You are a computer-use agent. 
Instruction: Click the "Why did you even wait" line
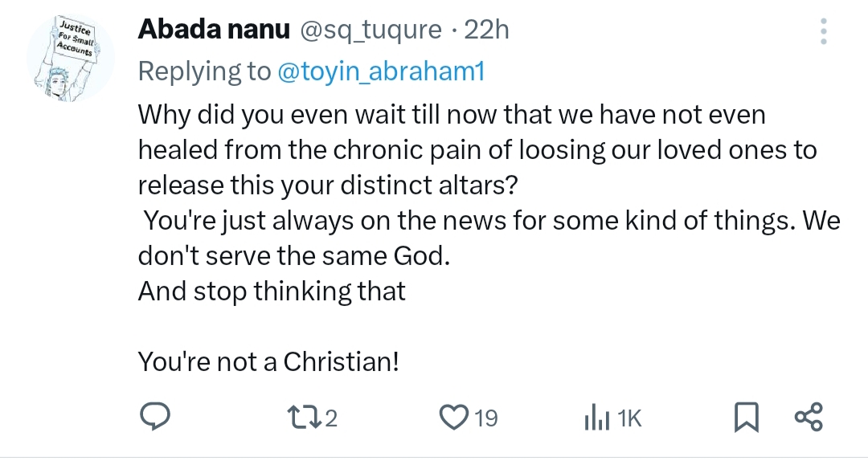click(452, 115)
